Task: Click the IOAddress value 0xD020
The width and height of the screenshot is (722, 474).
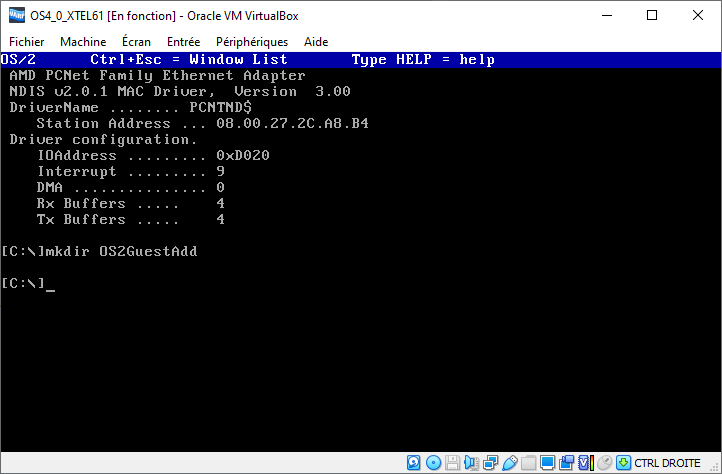Action: pyautogui.click(x=243, y=155)
